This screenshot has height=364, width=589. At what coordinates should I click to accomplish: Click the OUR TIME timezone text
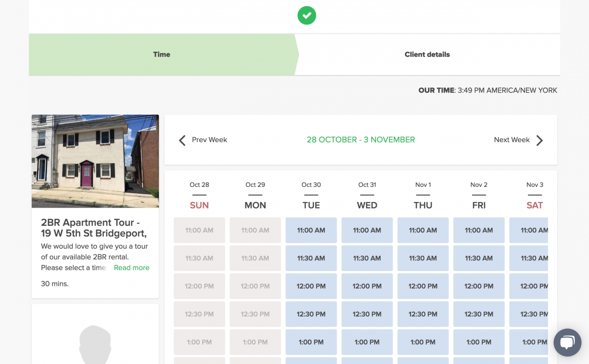(488, 90)
